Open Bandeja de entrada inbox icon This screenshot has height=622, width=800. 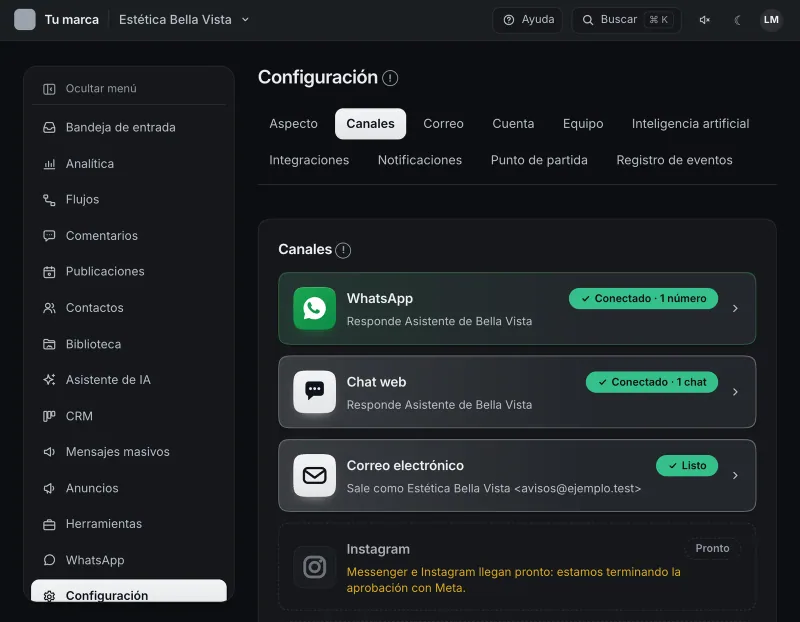[x=49, y=128]
